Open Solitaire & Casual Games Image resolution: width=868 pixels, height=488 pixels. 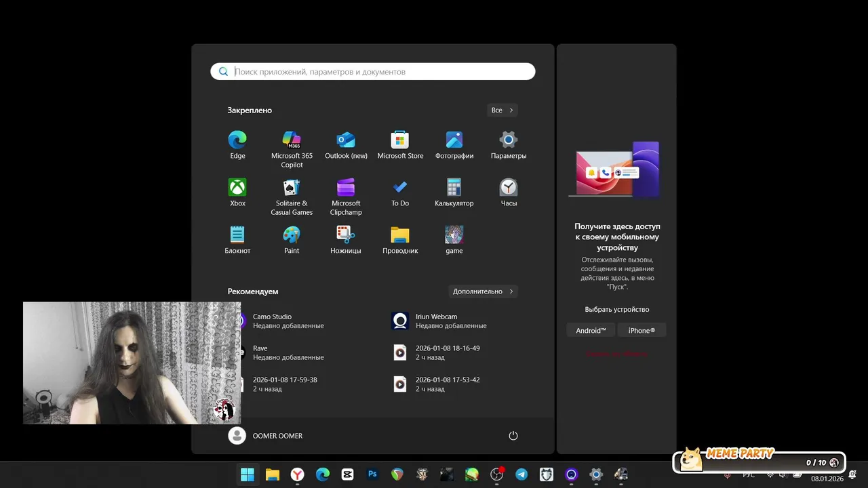click(x=292, y=197)
